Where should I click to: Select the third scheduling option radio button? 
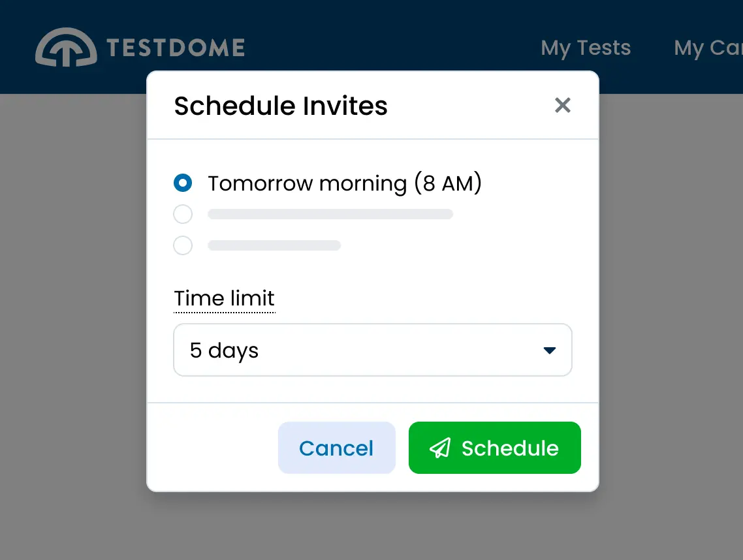coord(183,245)
